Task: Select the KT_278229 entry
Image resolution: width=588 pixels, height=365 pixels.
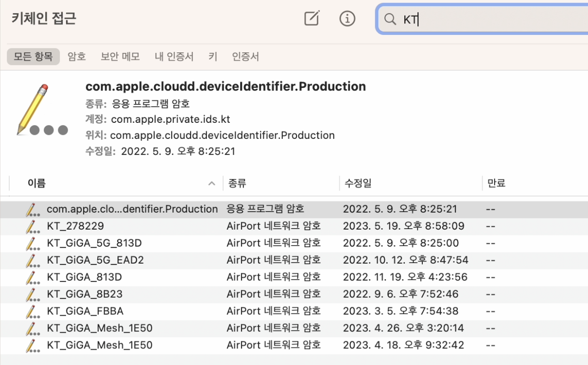Action: click(x=294, y=226)
